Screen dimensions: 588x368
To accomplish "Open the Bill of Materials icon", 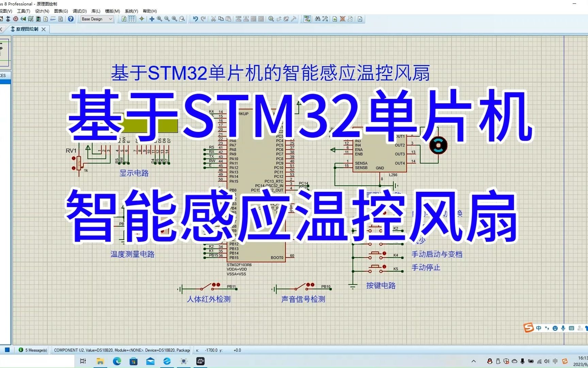I will (x=46, y=19).
